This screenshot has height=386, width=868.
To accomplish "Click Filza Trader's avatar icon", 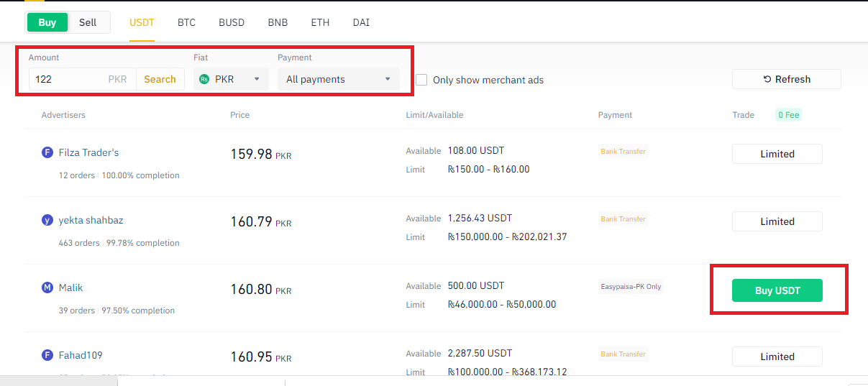I will tap(47, 152).
